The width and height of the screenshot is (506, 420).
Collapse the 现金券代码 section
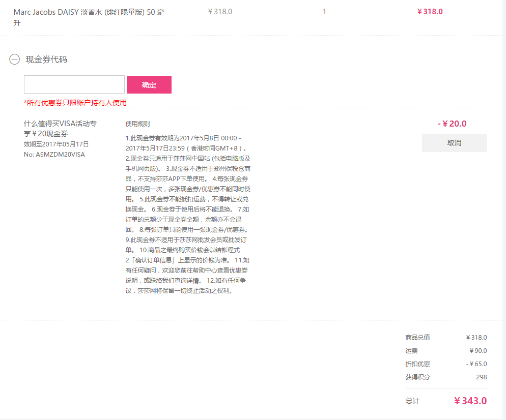(15, 59)
